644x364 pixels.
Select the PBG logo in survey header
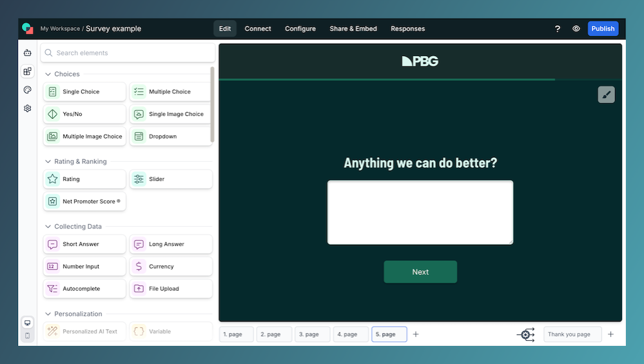click(420, 61)
